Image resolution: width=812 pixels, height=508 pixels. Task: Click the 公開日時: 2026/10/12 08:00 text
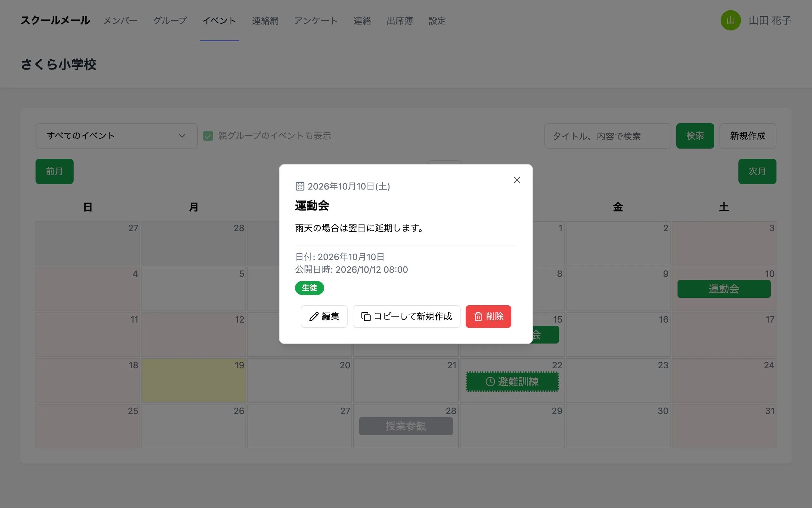click(351, 270)
